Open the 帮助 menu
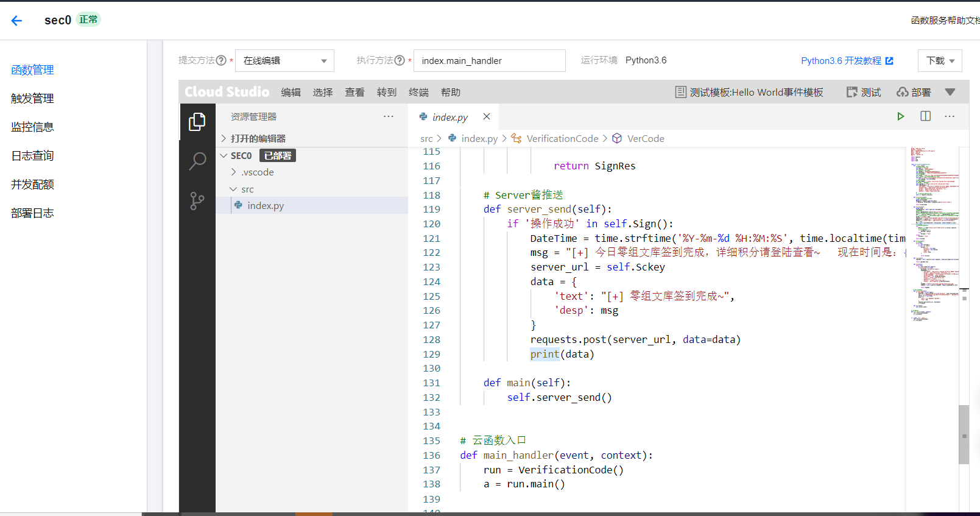 pyautogui.click(x=451, y=92)
